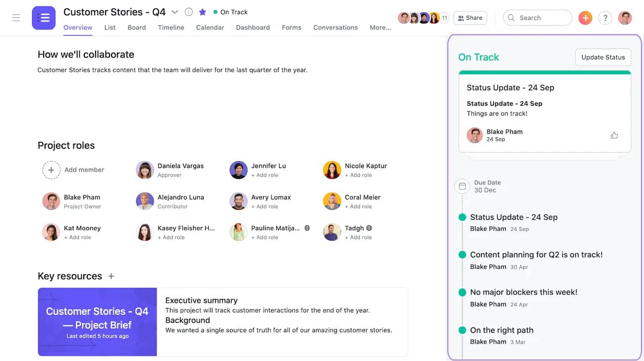Click the Share button
644x361 pixels.
[470, 17]
